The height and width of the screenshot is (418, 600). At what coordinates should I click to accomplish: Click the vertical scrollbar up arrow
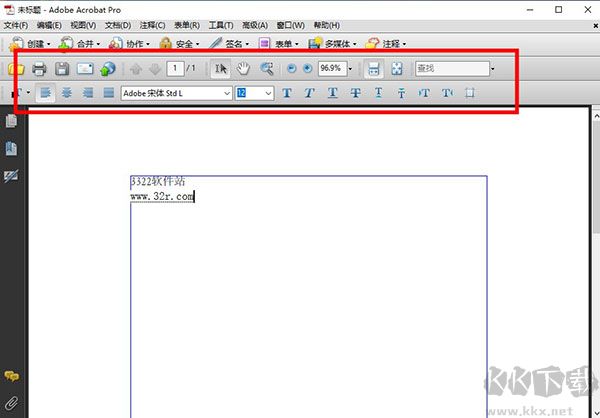click(x=596, y=115)
